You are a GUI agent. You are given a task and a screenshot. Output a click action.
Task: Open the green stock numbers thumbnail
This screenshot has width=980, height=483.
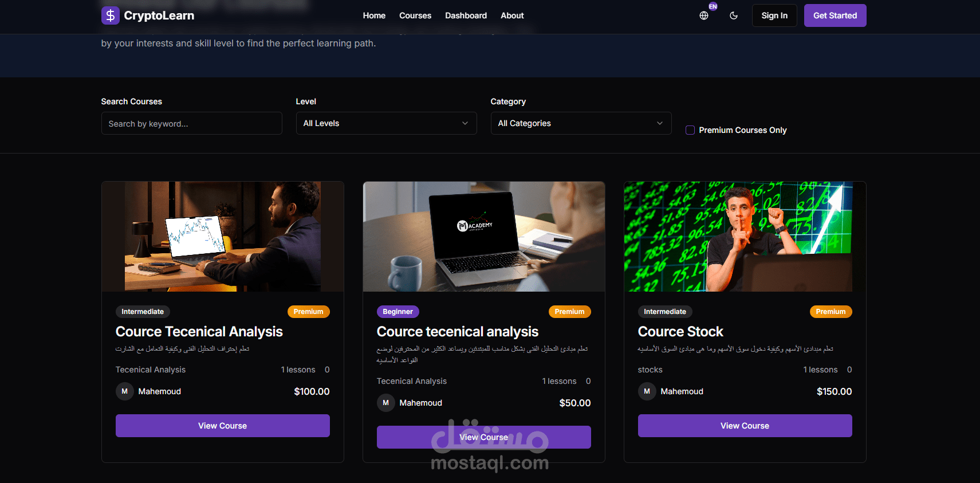point(745,237)
